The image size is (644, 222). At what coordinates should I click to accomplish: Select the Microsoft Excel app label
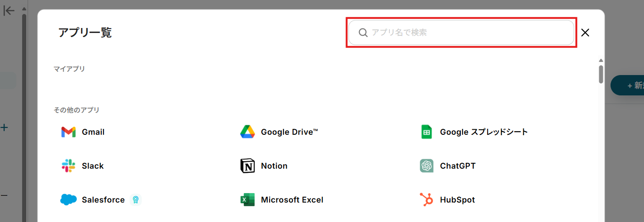tap(292, 200)
